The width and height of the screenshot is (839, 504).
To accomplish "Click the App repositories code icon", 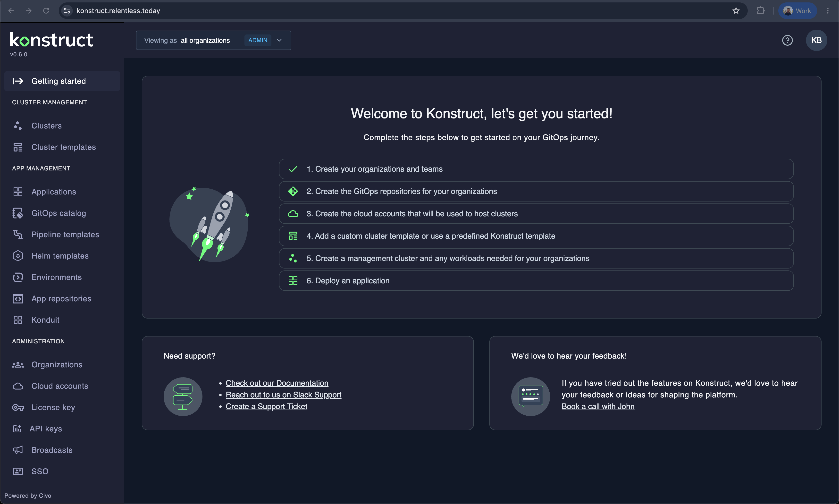I will (x=18, y=299).
